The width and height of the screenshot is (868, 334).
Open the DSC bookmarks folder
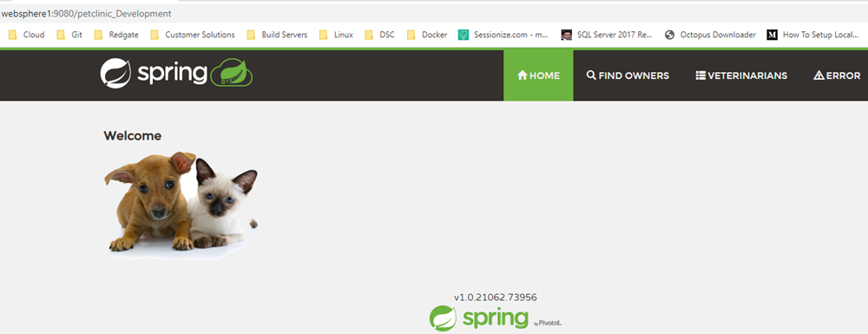380,35
